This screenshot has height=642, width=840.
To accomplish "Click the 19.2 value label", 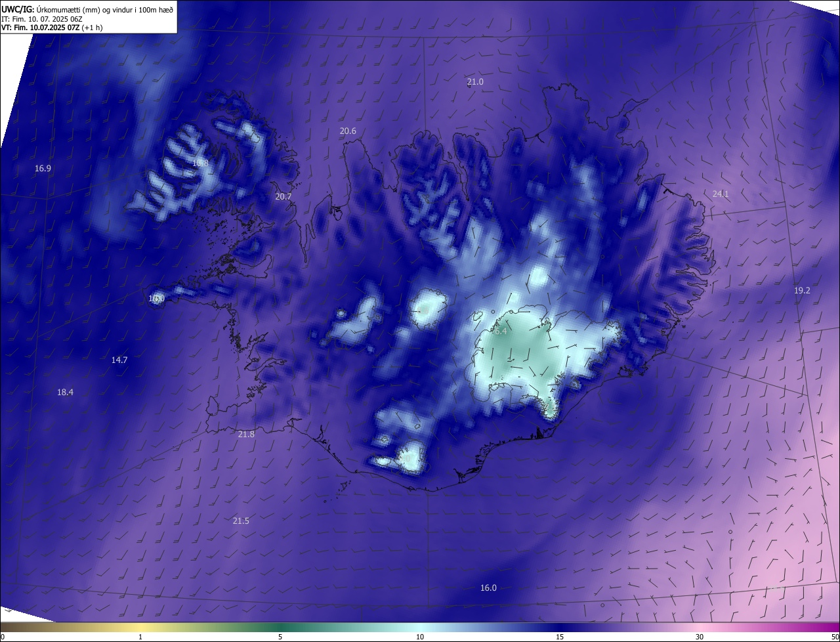I will tap(802, 290).
